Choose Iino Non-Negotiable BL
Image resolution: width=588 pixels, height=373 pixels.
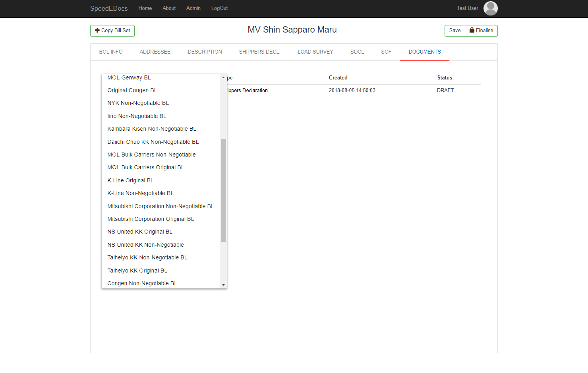(161, 116)
